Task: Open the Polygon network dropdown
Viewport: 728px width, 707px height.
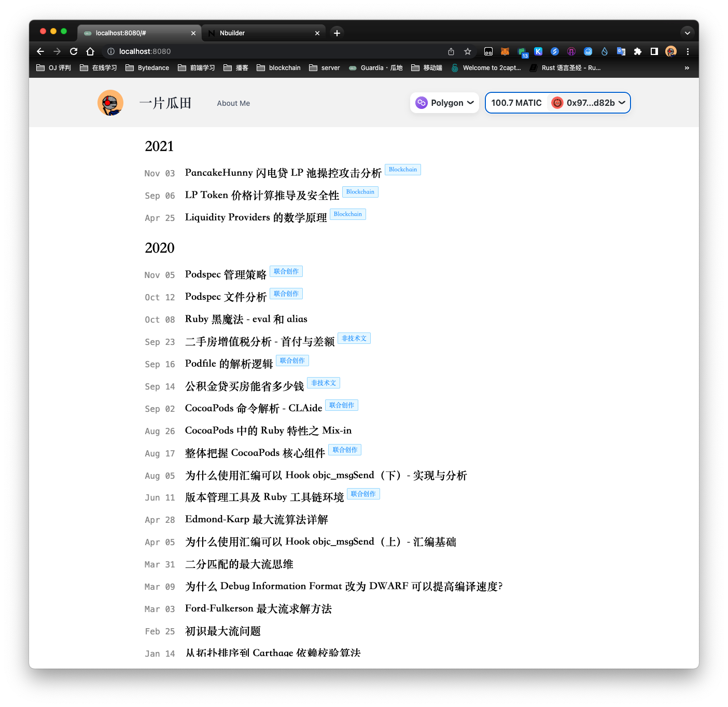Action: [x=444, y=103]
